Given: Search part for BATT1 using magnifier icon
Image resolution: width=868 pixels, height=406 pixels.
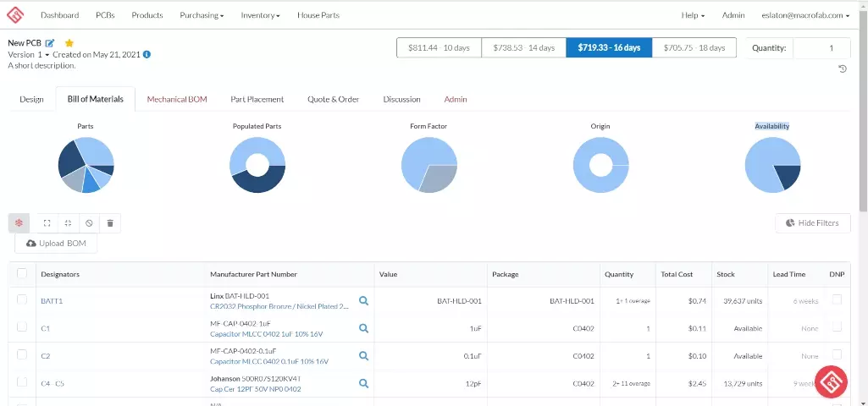Looking at the screenshot, I should [x=363, y=300].
